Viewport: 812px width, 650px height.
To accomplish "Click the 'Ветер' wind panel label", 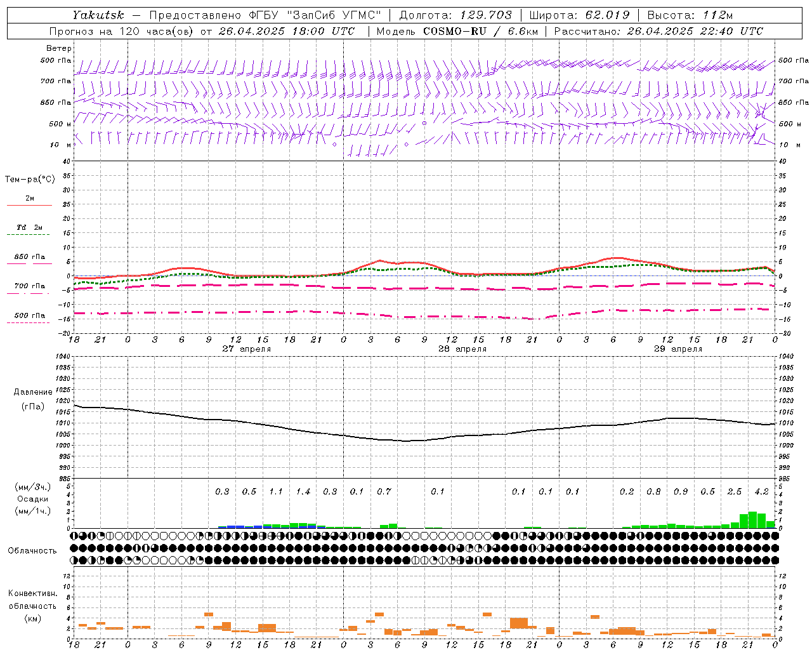I will (58, 48).
